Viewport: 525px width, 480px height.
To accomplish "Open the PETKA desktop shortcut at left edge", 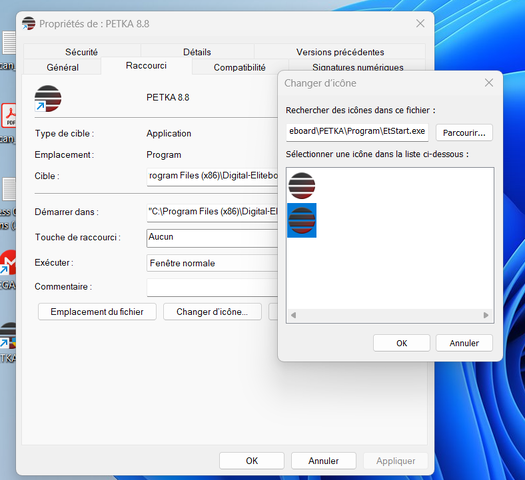I will pyautogui.click(x=8, y=336).
